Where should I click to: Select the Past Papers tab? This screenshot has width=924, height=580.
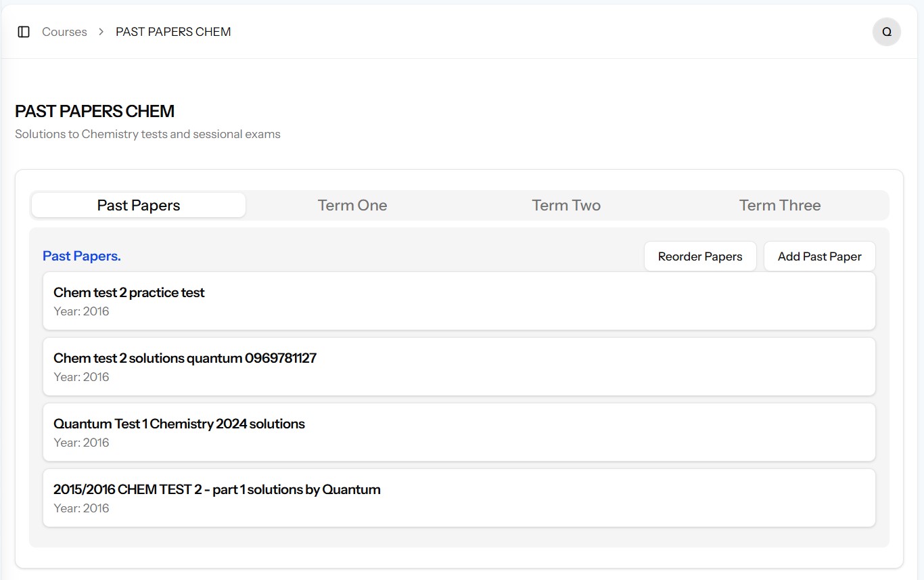click(x=139, y=205)
